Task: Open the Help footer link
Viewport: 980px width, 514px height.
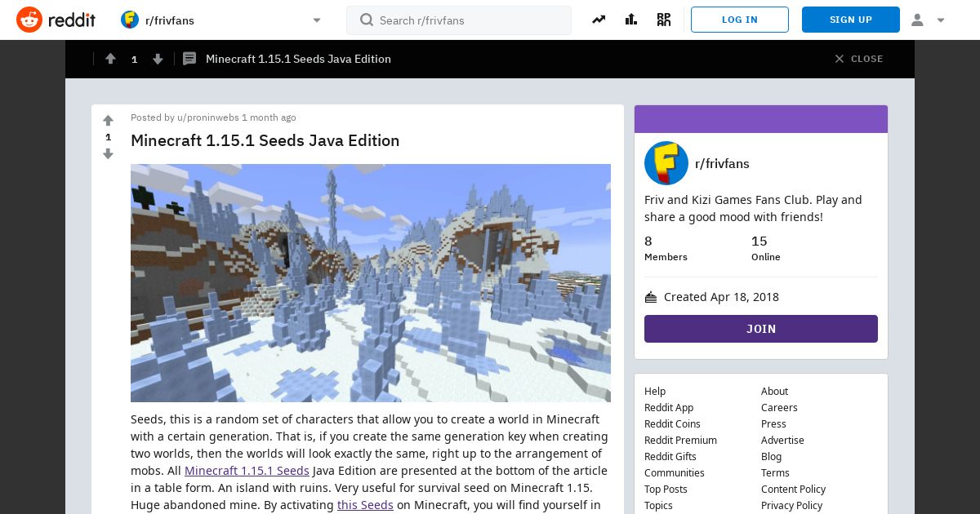Action: [x=655, y=391]
